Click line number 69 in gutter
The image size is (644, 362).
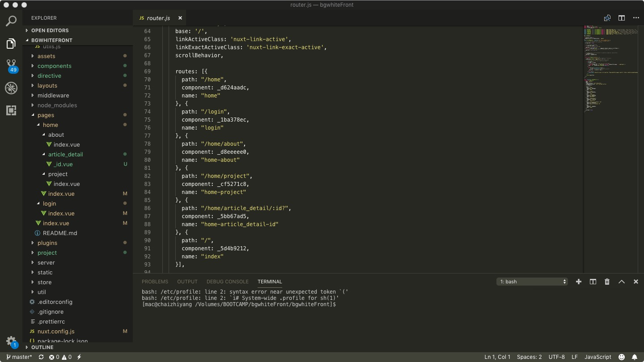coord(147,72)
